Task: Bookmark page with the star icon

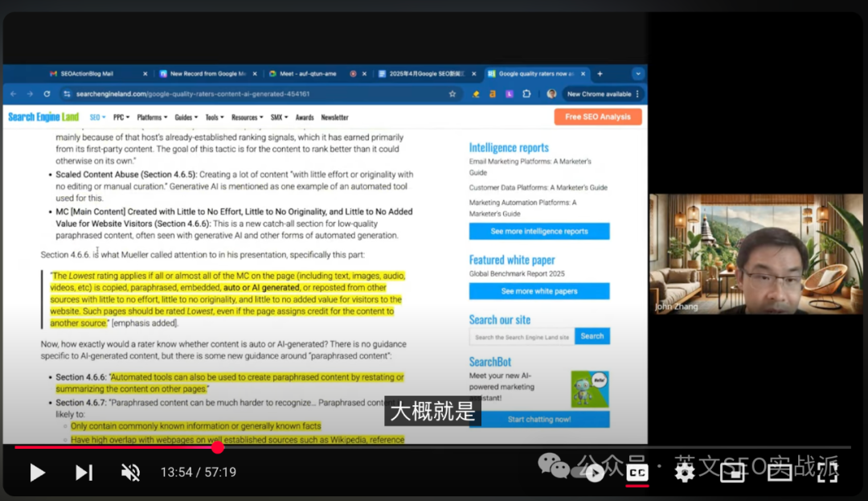Action: coord(452,94)
